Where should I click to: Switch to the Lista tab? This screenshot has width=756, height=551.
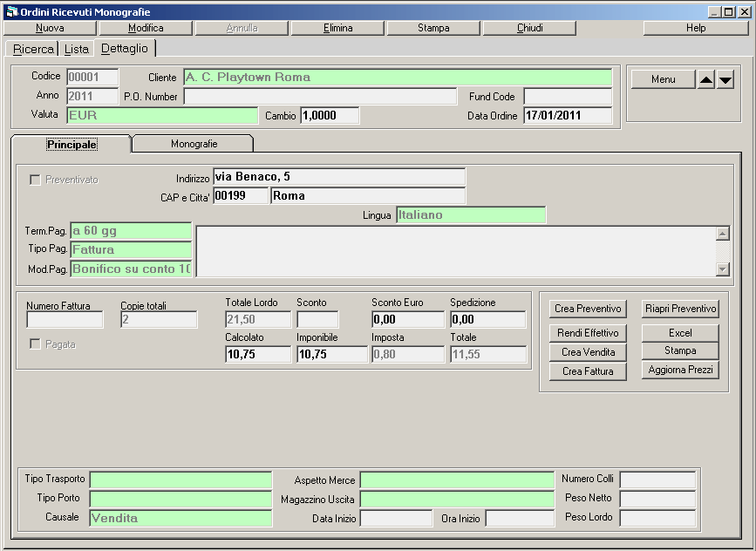click(x=77, y=49)
